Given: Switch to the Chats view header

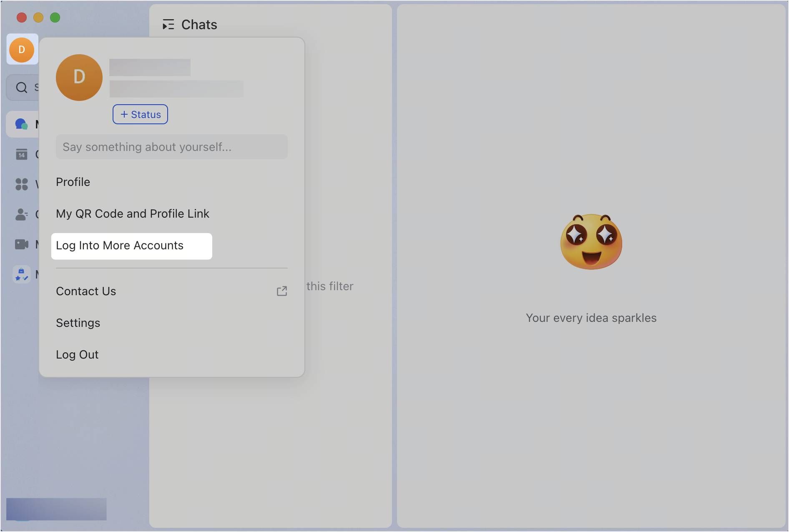Looking at the screenshot, I should click(x=199, y=25).
